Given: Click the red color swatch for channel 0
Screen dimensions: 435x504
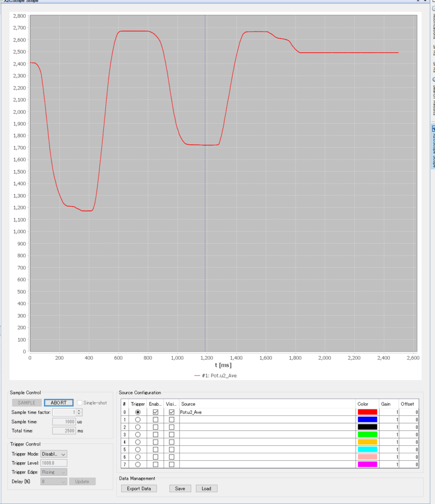Looking at the screenshot, I should point(367,412).
